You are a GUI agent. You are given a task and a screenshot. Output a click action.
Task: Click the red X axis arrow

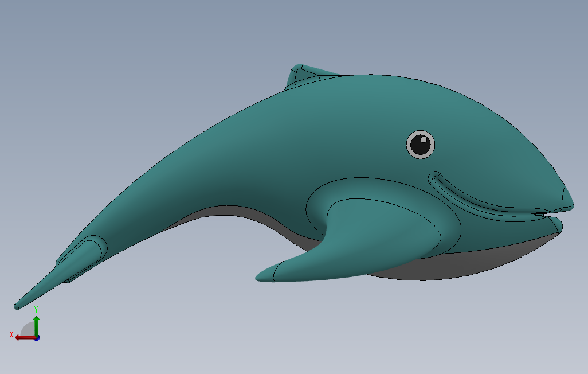pyautogui.click(x=25, y=338)
